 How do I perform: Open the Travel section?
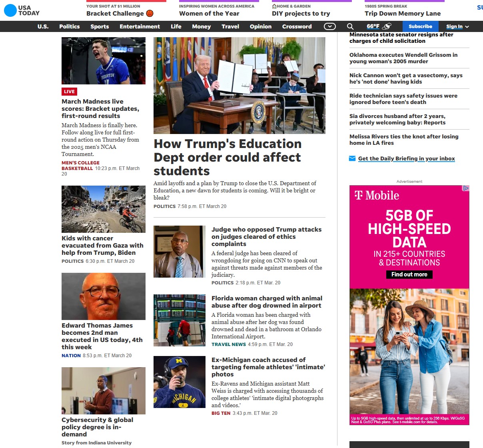[x=230, y=26]
